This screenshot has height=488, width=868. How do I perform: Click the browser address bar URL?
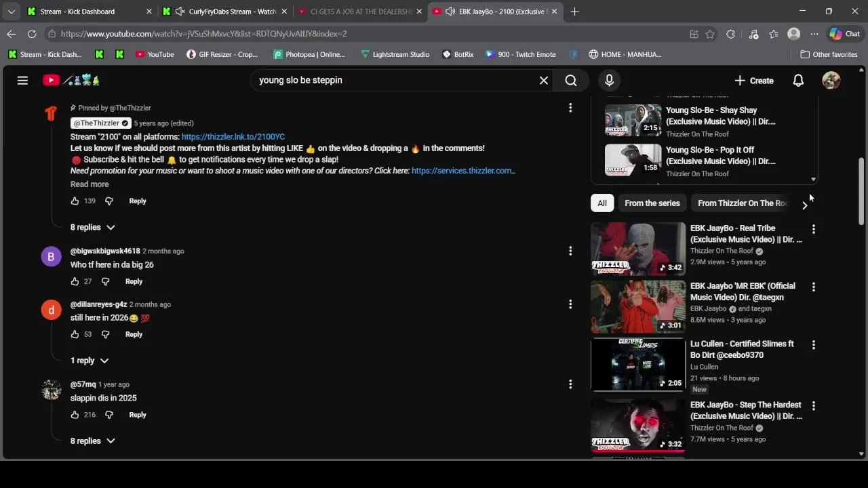(203, 34)
